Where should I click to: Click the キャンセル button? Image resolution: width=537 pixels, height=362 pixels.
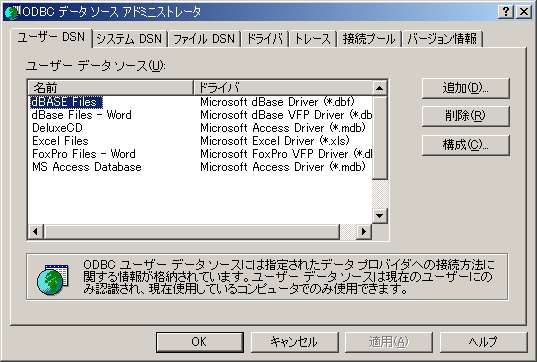click(x=295, y=342)
